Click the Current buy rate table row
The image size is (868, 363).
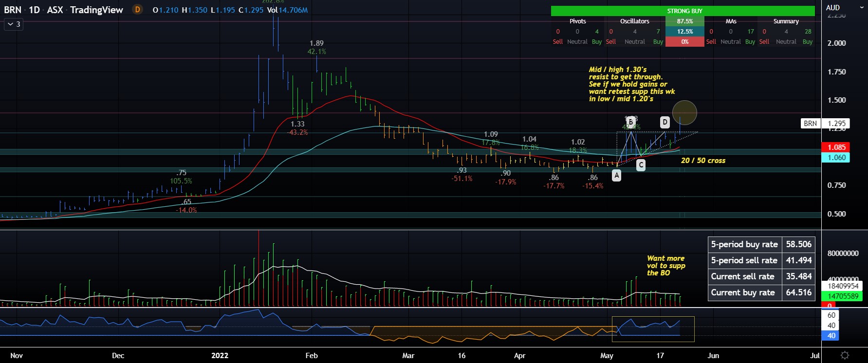click(x=761, y=292)
